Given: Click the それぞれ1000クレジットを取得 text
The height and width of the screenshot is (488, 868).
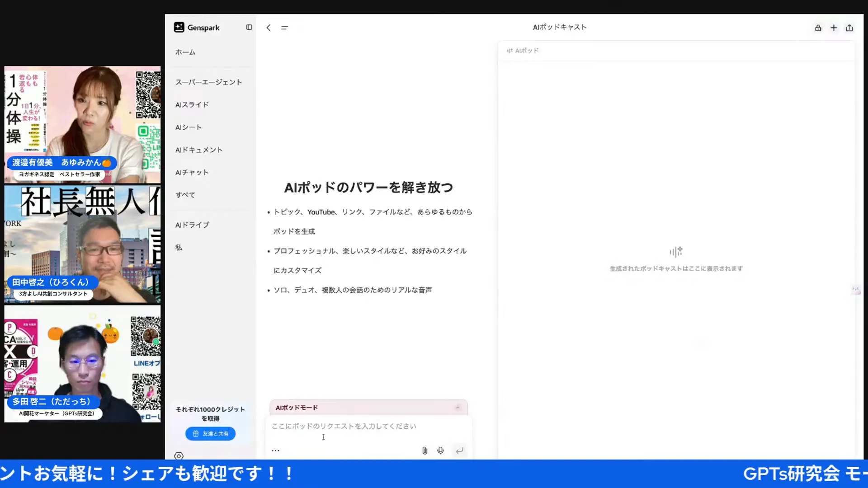Looking at the screenshot, I should click(x=210, y=414).
